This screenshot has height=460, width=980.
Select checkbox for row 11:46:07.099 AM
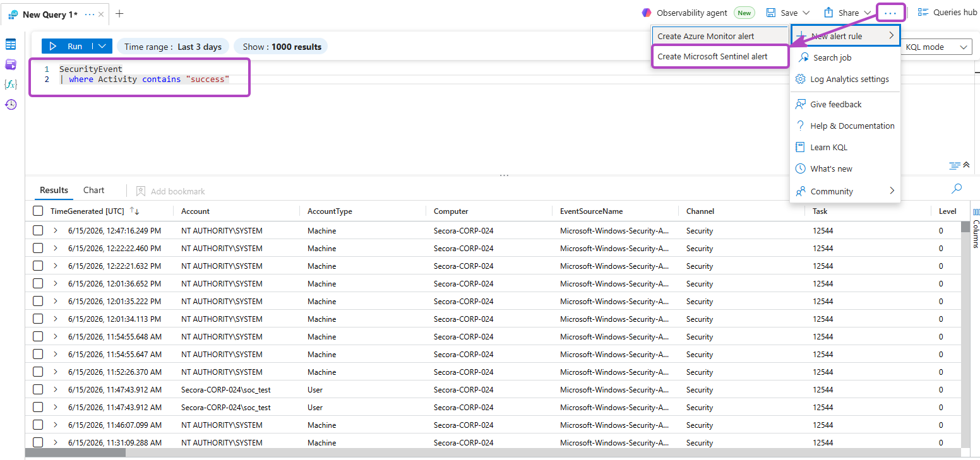pos(38,425)
